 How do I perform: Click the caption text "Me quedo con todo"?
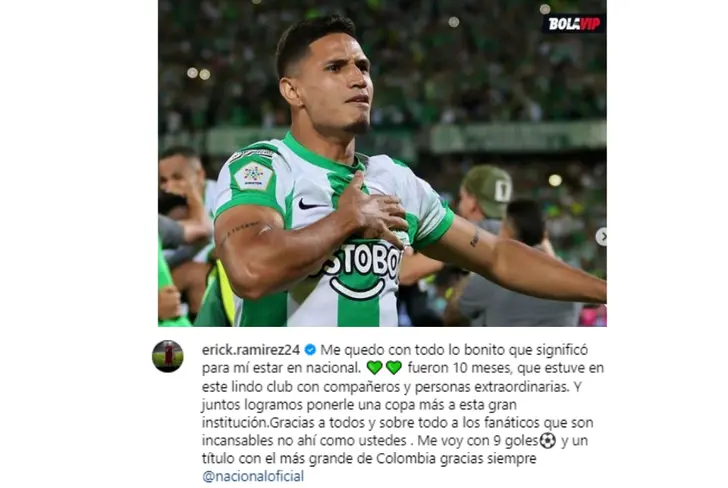pyautogui.click(x=376, y=350)
